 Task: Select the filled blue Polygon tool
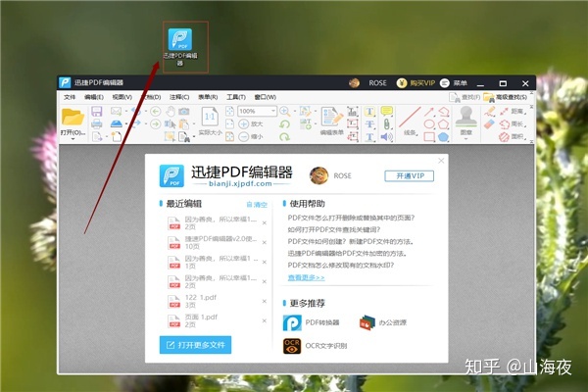444,137
